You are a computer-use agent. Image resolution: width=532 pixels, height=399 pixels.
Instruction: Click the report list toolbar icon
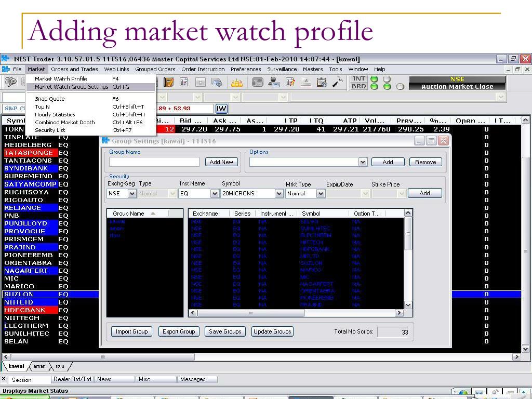click(x=184, y=82)
